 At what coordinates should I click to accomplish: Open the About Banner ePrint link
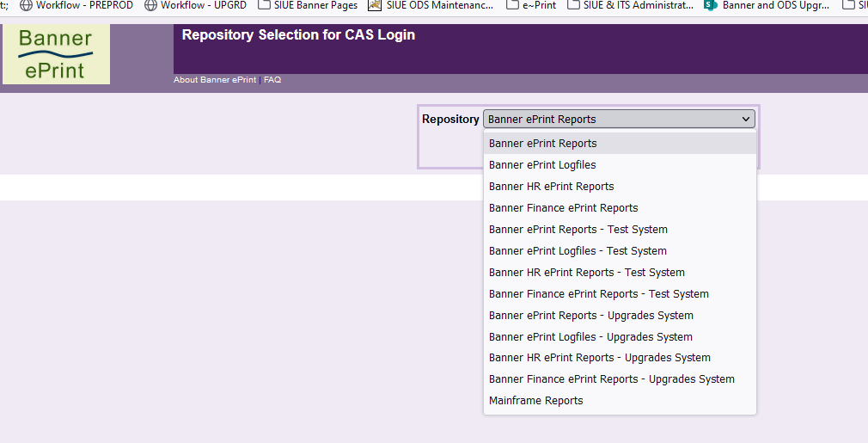(x=215, y=80)
